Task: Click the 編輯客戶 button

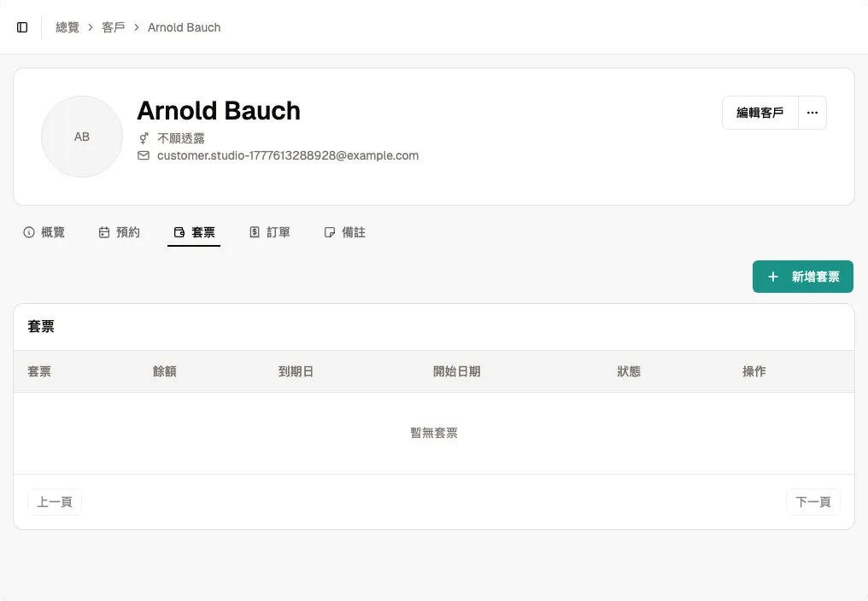Action: pos(760,113)
